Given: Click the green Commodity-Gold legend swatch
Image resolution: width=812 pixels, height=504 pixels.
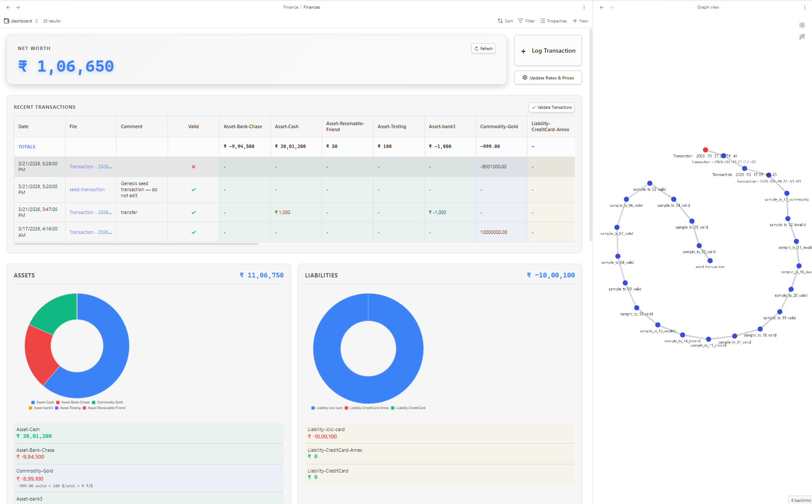Looking at the screenshot, I should [x=94, y=402].
